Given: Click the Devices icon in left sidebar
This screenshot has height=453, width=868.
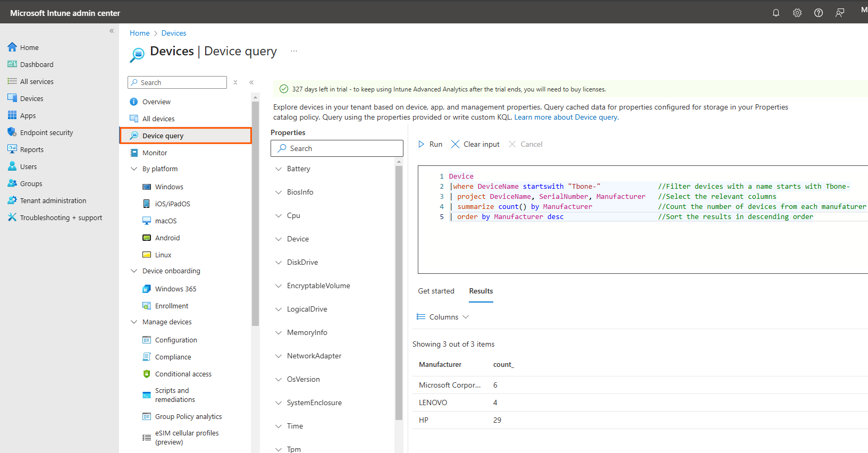Looking at the screenshot, I should coord(12,98).
